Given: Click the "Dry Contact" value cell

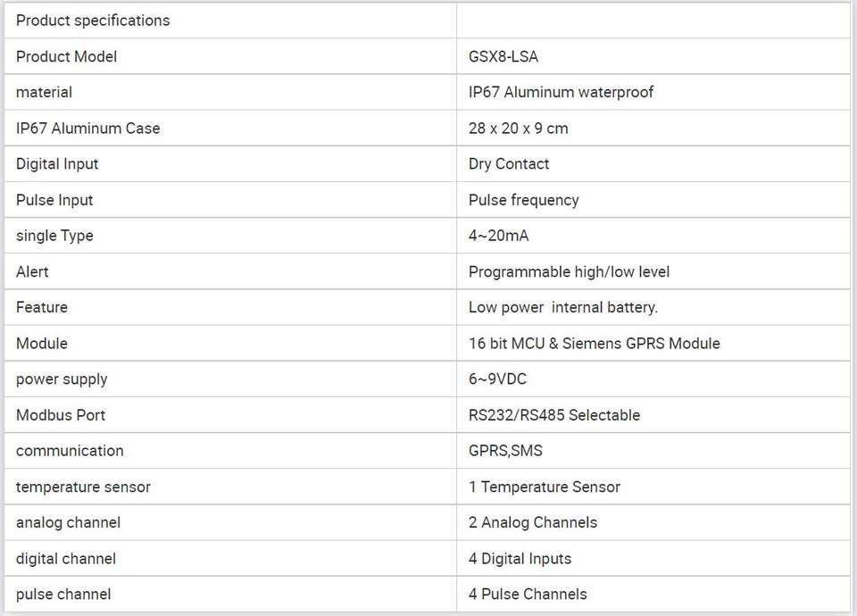Looking at the screenshot, I should 509,163.
